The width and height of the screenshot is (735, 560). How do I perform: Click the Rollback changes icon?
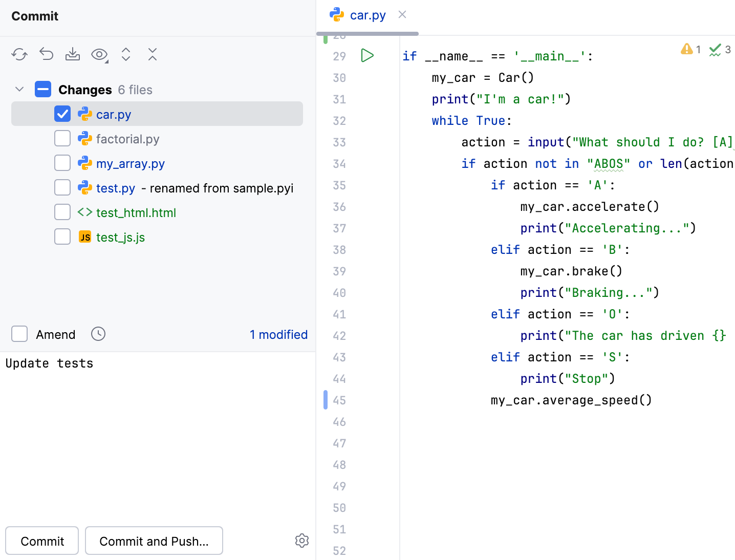(46, 54)
